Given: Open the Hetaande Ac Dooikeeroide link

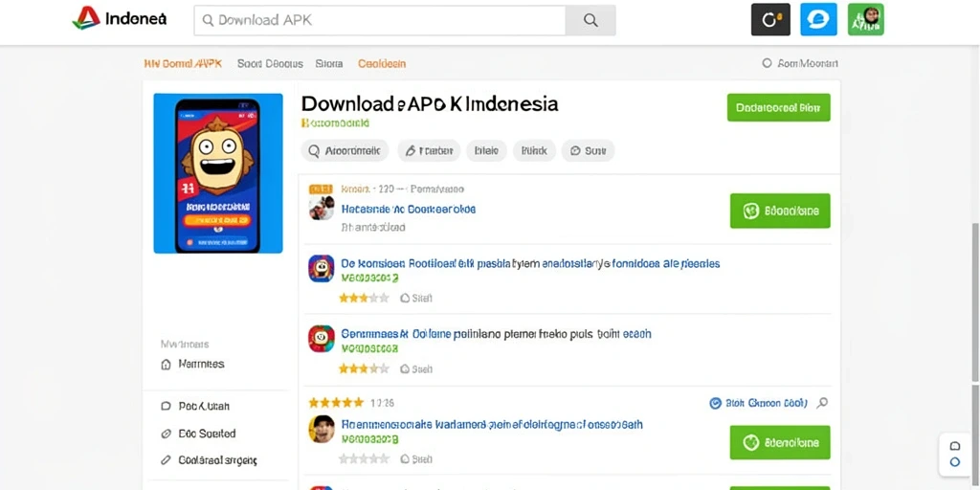Looking at the screenshot, I should (x=409, y=209).
